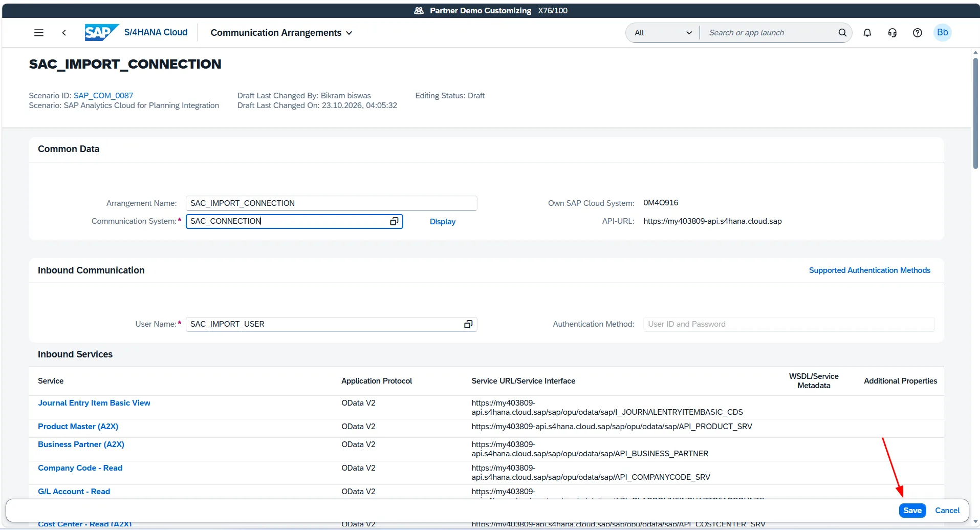
Task: Open Supported Authentication Methods link
Action: [x=869, y=270]
